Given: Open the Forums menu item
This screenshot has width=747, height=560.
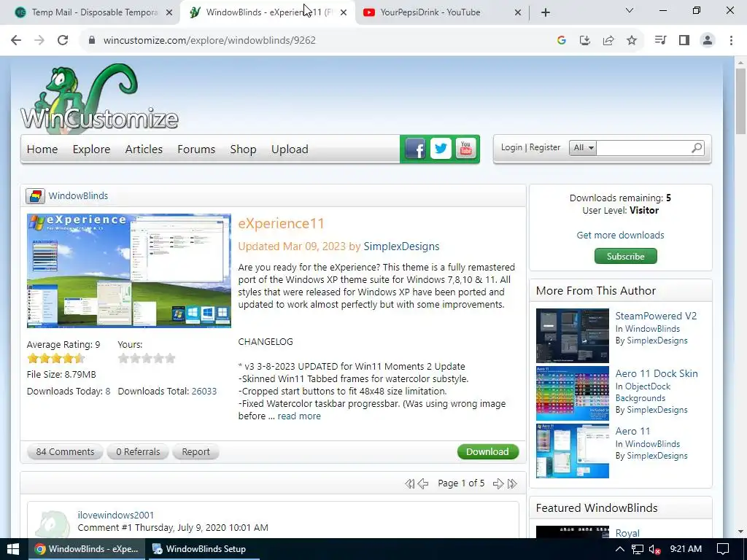Looking at the screenshot, I should coord(196,149).
